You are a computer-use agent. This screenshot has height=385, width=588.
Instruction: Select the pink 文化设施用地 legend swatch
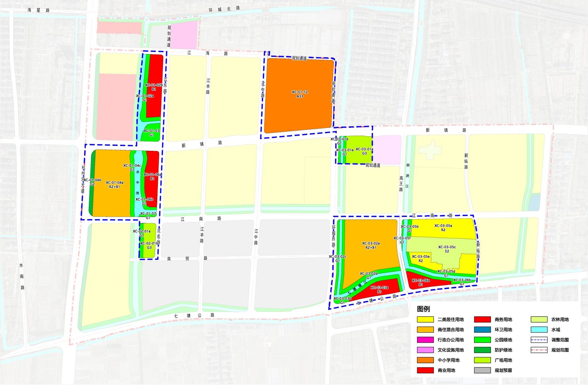(x=425, y=350)
